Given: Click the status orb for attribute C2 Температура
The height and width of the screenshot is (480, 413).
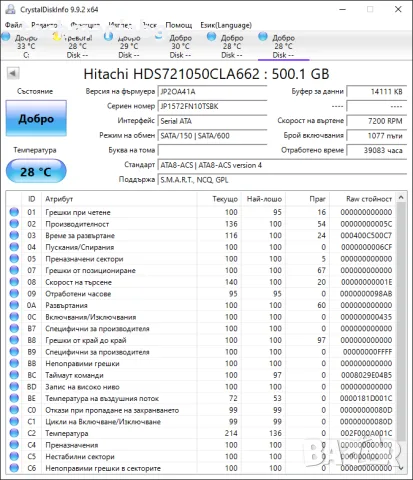Looking at the screenshot, I should pos(14,433).
